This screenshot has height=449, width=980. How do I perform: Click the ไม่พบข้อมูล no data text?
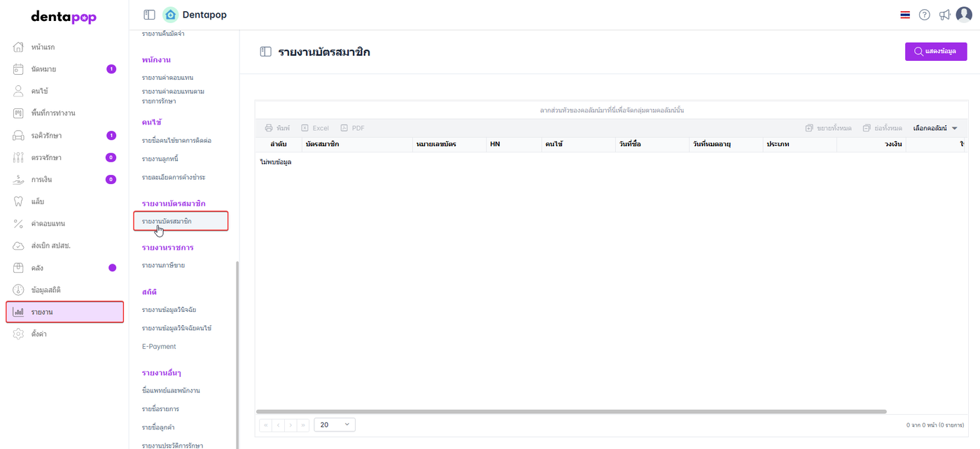point(276,162)
